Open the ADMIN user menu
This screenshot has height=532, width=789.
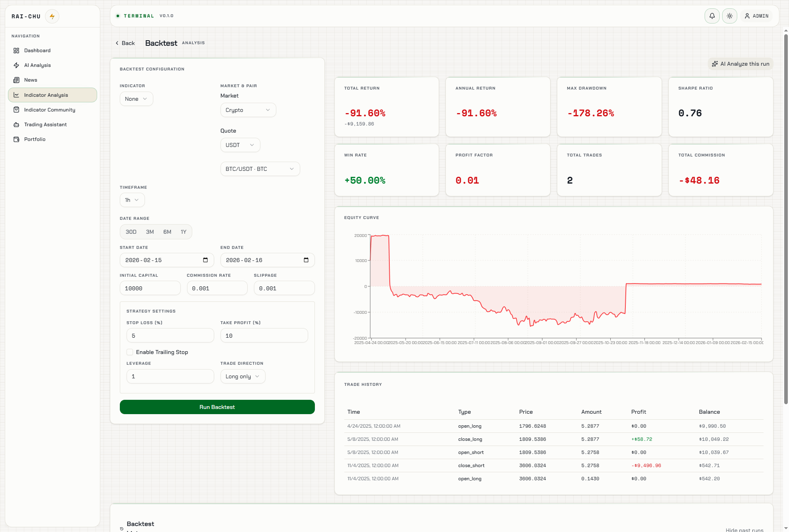click(757, 16)
